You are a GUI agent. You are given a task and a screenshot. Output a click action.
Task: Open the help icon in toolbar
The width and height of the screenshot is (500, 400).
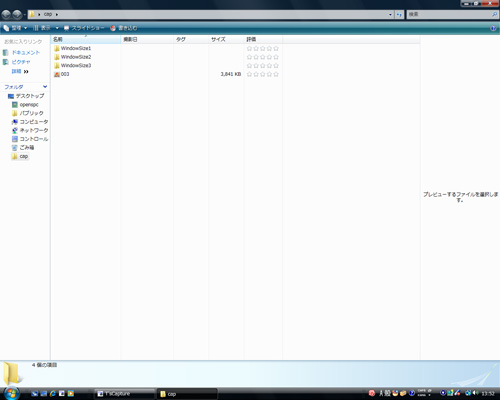tap(493, 28)
